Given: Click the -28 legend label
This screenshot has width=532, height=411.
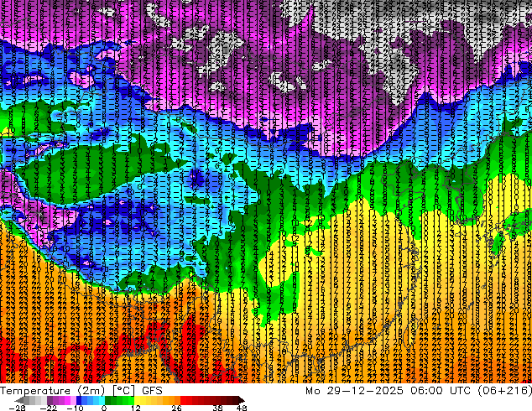Looking at the screenshot, I should tap(18, 408).
